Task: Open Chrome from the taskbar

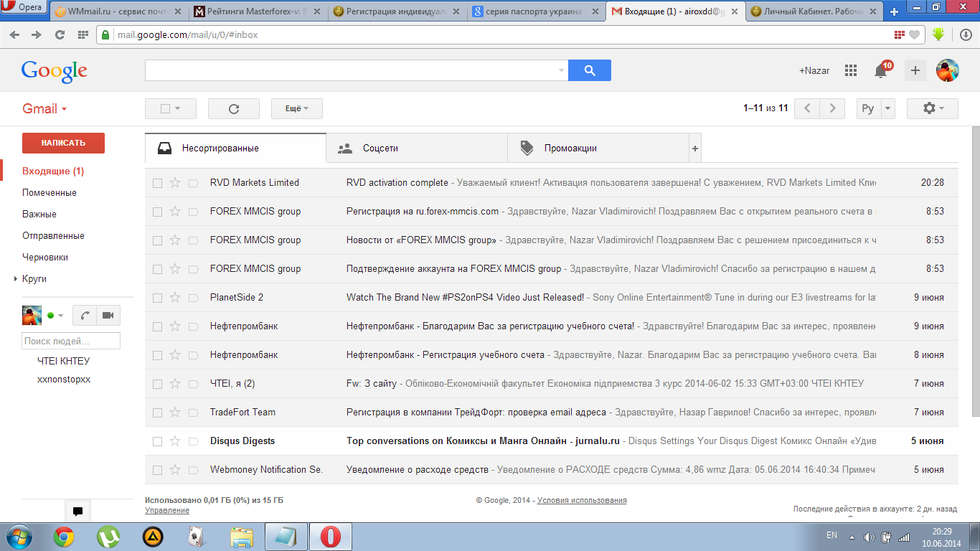Action: pyautogui.click(x=64, y=536)
